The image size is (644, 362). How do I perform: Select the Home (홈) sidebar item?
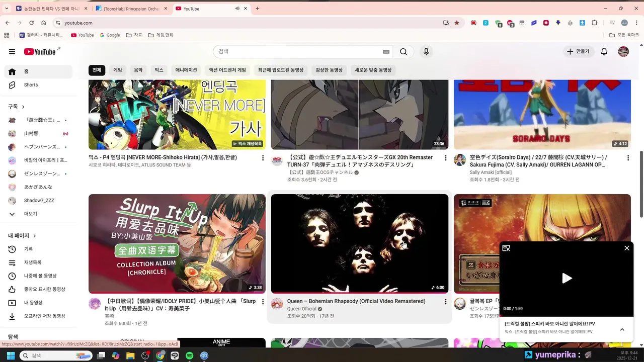(x=38, y=71)
